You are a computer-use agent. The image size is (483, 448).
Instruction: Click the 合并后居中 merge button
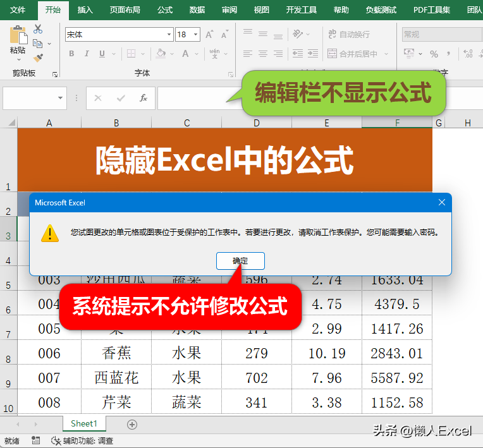tap(352, 54)
